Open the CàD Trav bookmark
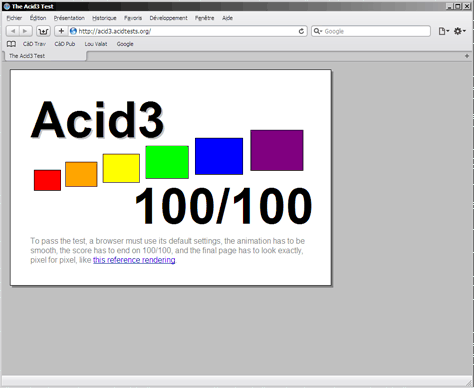 (34, 44)
